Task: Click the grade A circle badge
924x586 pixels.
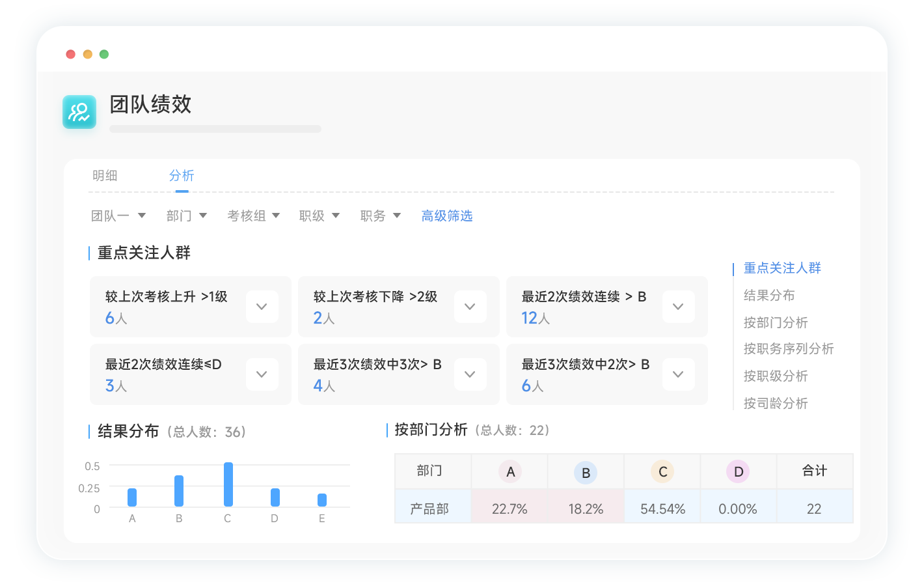Action: coord(510,471)
